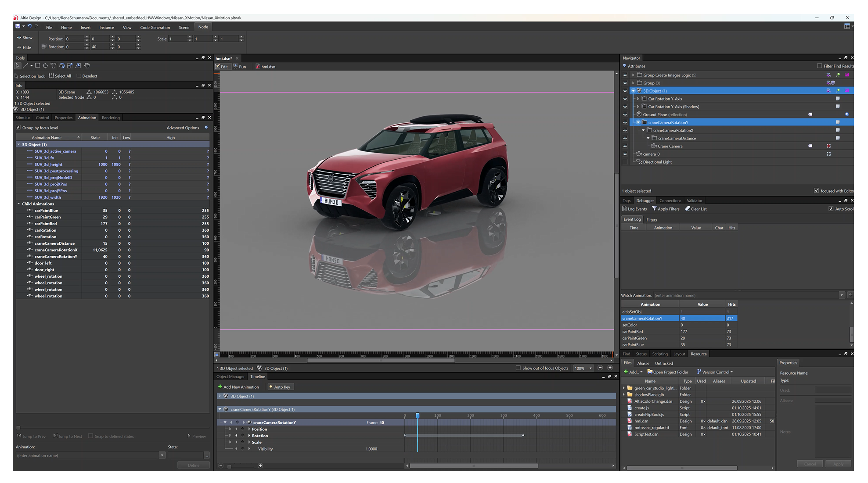This screenshot has height=483, width=868.
Task: Select the Rotate tool in Tools panel
Action: pos(62,66)
